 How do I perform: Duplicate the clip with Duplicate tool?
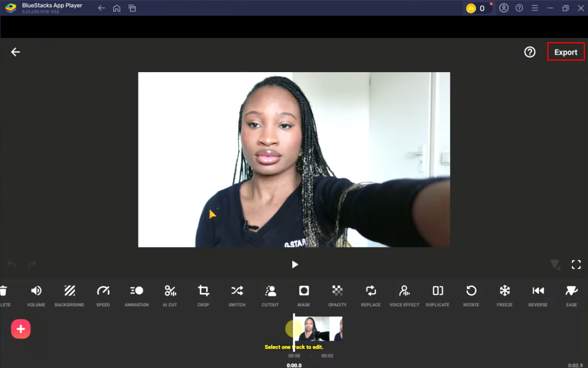[x=437, y=295]
